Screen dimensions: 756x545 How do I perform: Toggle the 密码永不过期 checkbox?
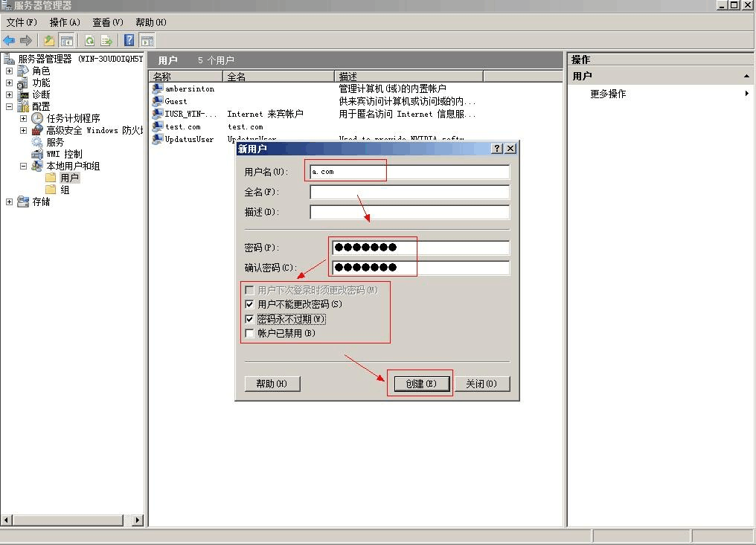point(249,319)
